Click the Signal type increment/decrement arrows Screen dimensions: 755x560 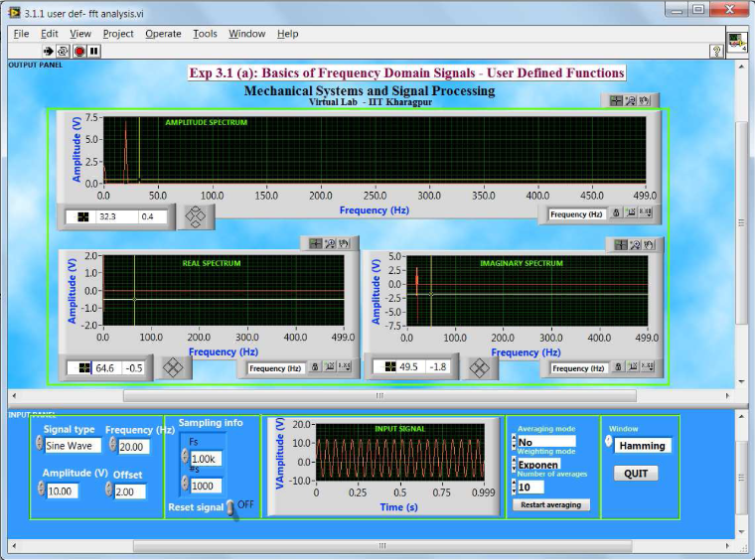pos(40,443)
